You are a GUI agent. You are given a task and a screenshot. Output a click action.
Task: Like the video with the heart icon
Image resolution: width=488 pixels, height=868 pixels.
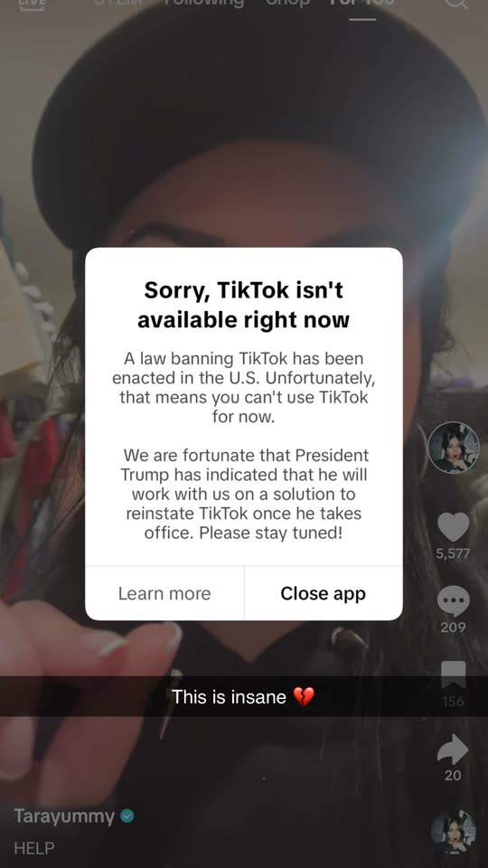[453, 527]
